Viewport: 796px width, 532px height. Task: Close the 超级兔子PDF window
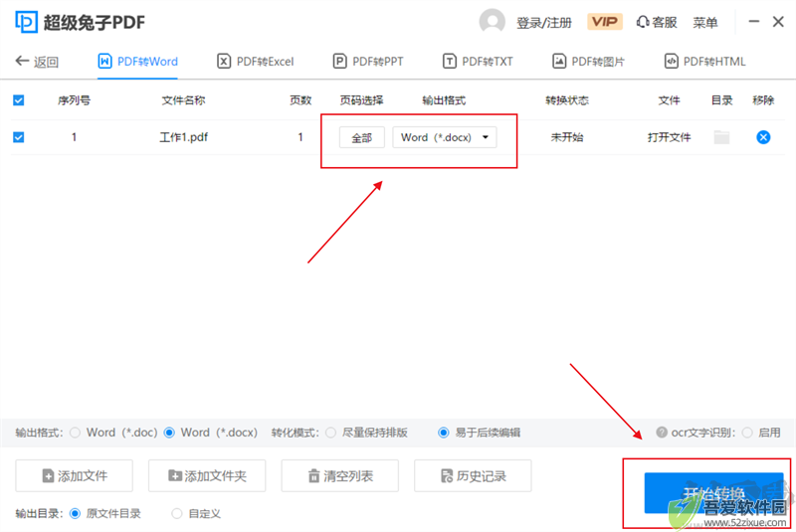click(778, 21)
